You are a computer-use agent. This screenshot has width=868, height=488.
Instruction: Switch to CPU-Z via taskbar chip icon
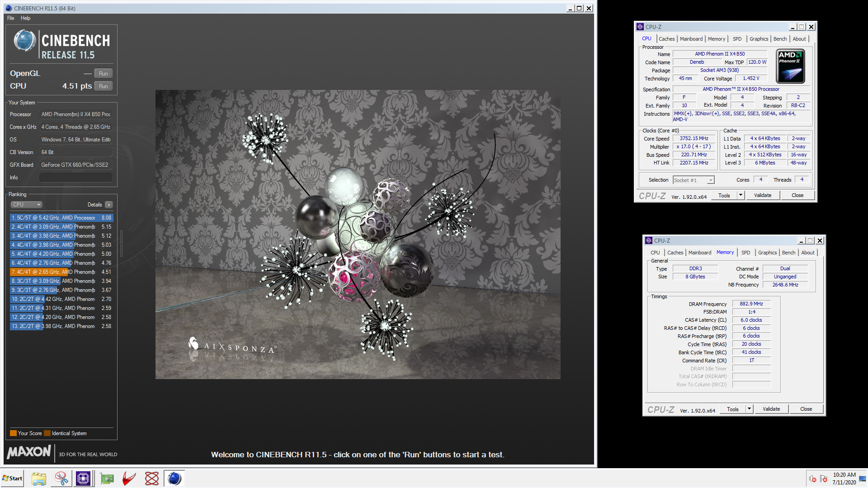coord(83,479)
